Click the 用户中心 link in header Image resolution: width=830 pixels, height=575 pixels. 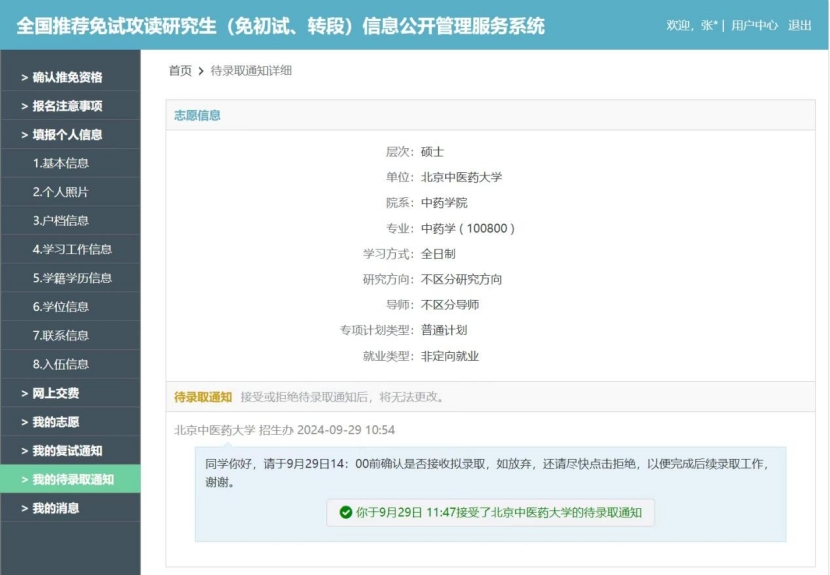754,25
